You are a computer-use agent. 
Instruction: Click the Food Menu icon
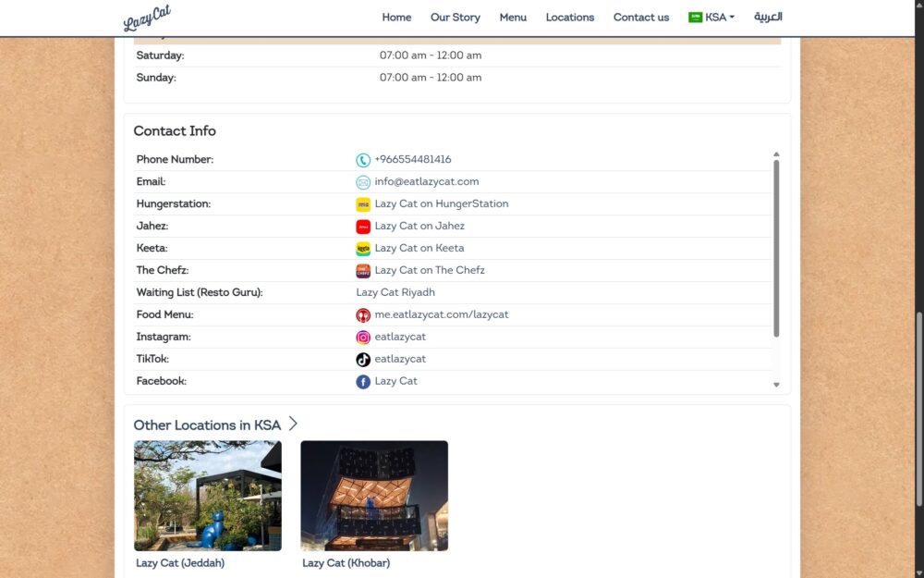tap(363, 315)
